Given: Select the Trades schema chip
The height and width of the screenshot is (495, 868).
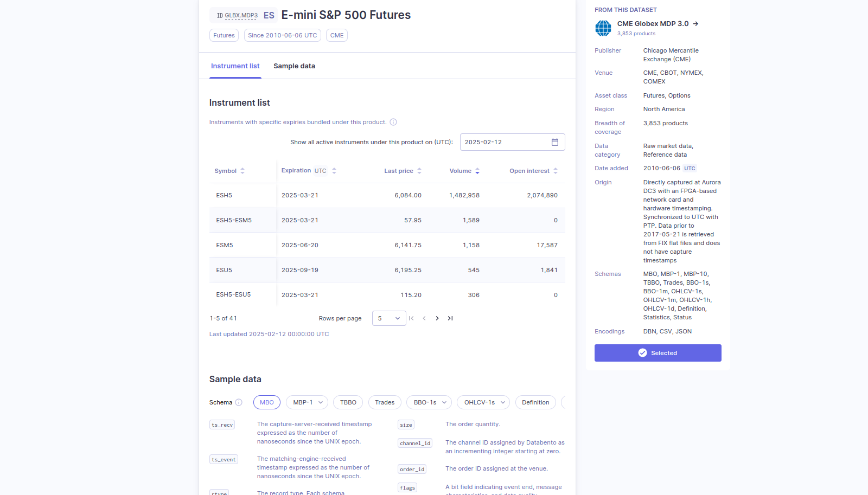Looking at the screenshot, I should pos(385,402).
